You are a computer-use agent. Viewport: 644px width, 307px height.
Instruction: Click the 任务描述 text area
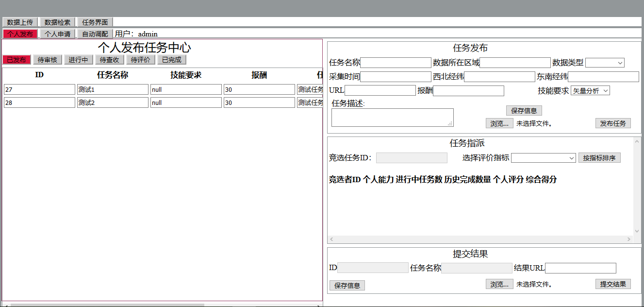click(x=392, y=118)
